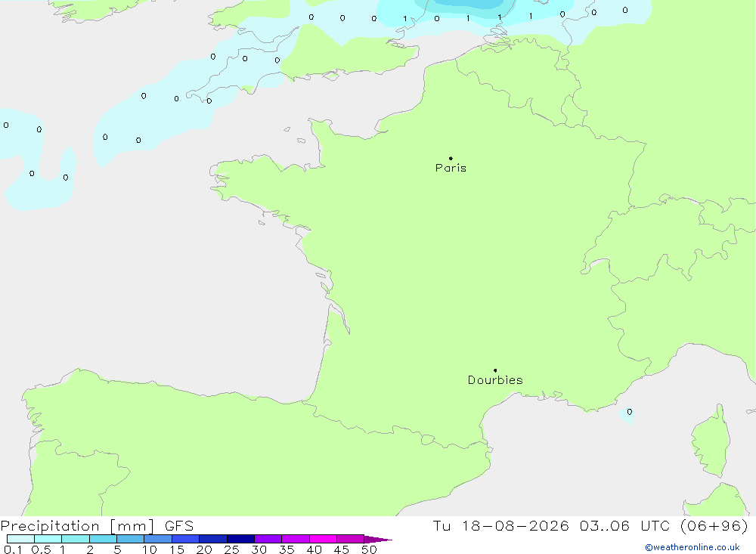Click the forecast date Tu 18-08-2026 text

[500, 526]
